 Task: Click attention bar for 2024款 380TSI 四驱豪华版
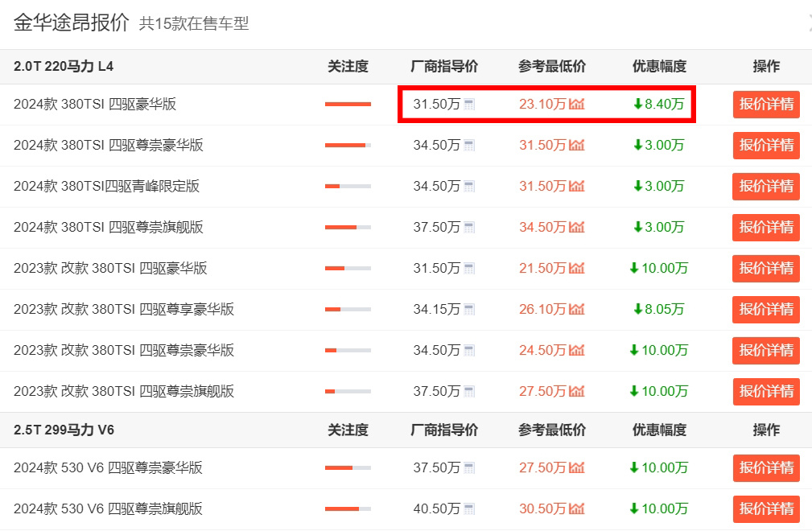coord(348,104)
